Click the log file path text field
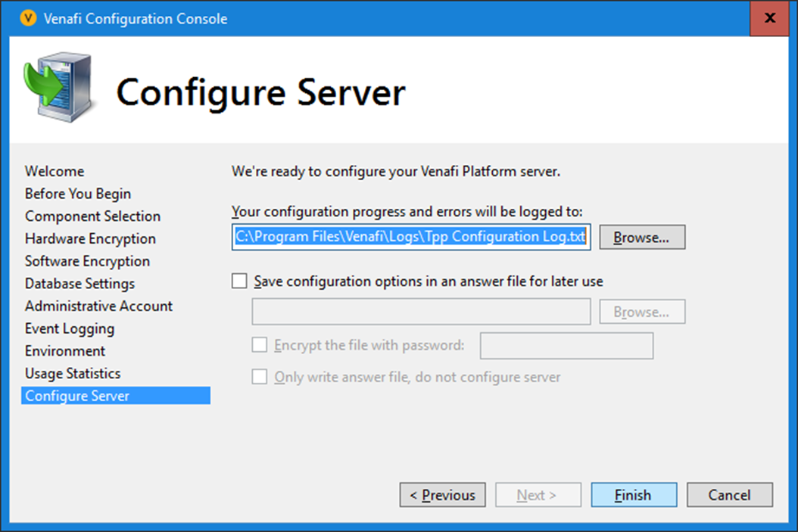 [x=410, y=237]
